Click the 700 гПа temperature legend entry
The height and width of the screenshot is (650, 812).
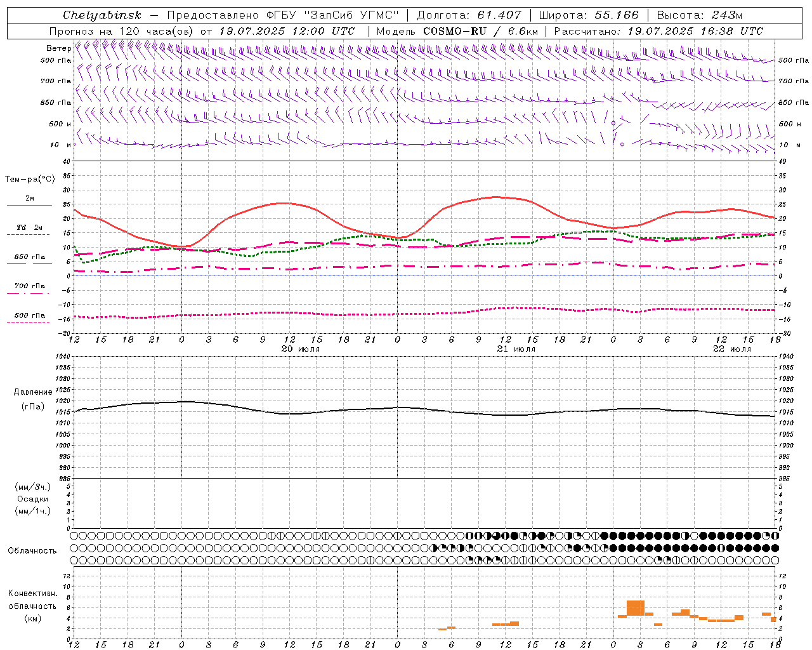tap(30, 286)
